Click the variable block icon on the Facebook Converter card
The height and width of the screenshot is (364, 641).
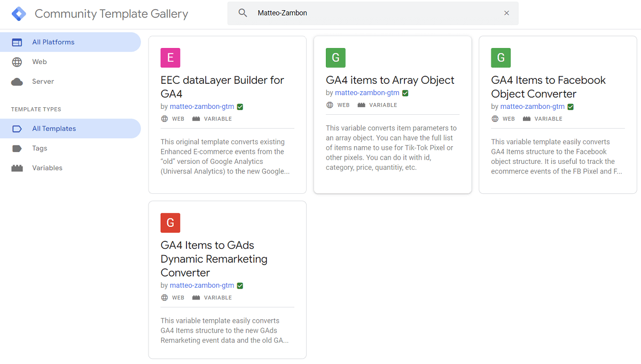click(x=527, y=119)
